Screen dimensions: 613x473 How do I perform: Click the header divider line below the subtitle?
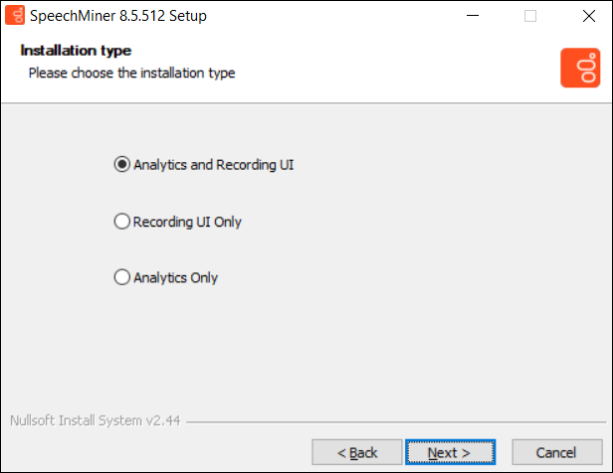306,103
